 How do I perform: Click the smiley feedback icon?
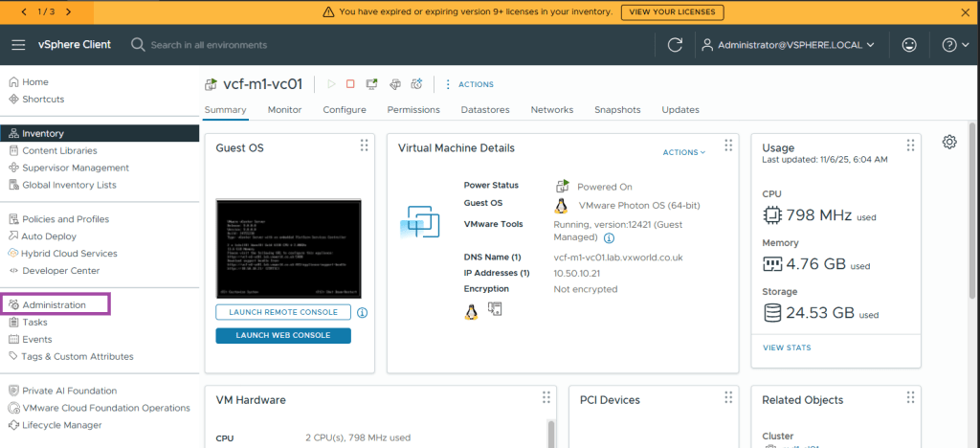click(908, 45)
